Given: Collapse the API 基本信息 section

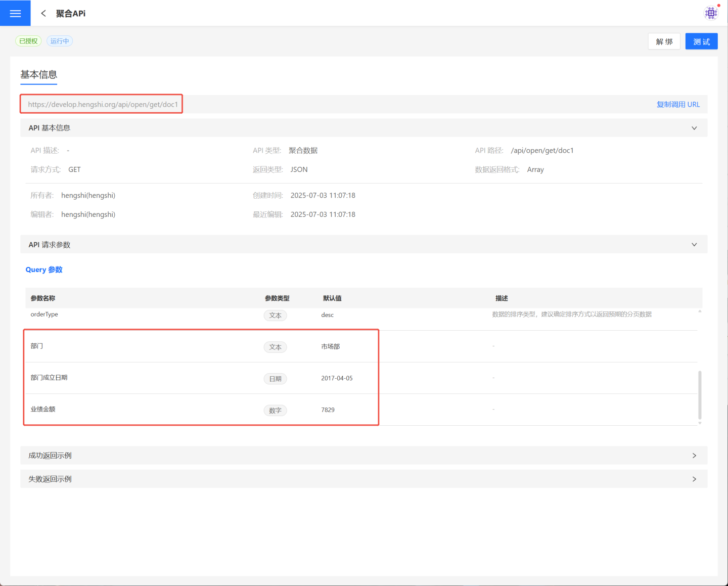Looking at the screenshot, I should click(x=694, y=128).
